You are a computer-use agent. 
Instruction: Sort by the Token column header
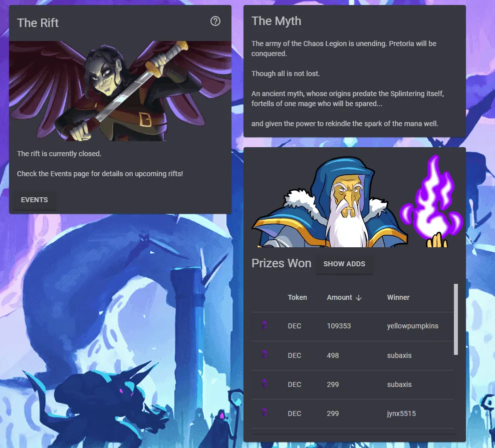click(297, 297)
